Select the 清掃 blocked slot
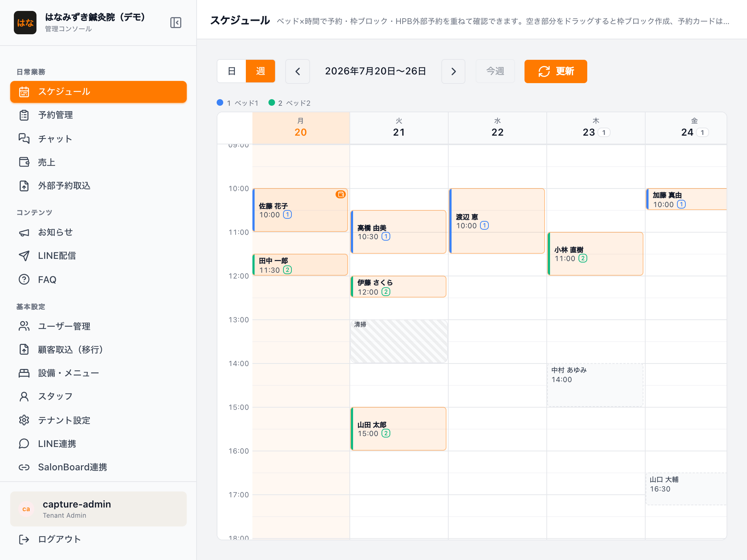This screenshot has height=560, width=747. [x=399, y=341]
